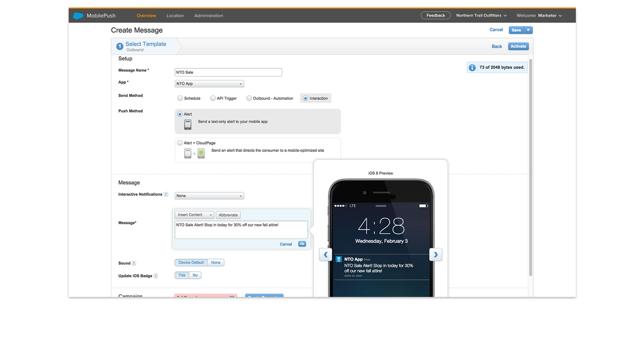Select Outbound - Automation send method
The height and width of the screenshot is (343, 644).
[249, 98]
